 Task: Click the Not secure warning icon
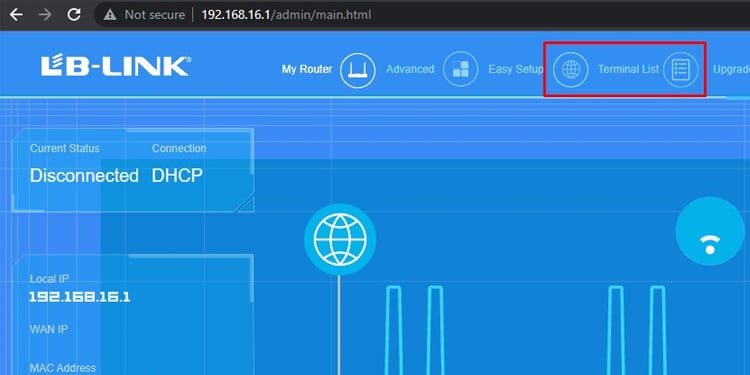pos(110,15)
